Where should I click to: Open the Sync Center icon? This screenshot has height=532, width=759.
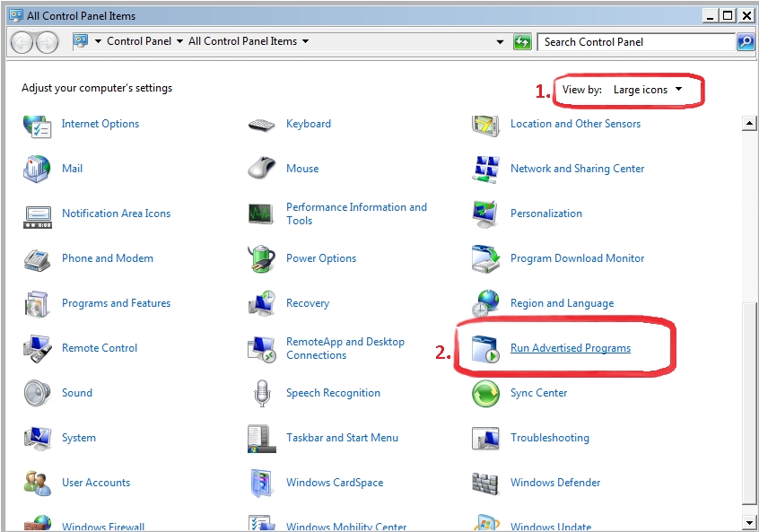pos(485,393)
